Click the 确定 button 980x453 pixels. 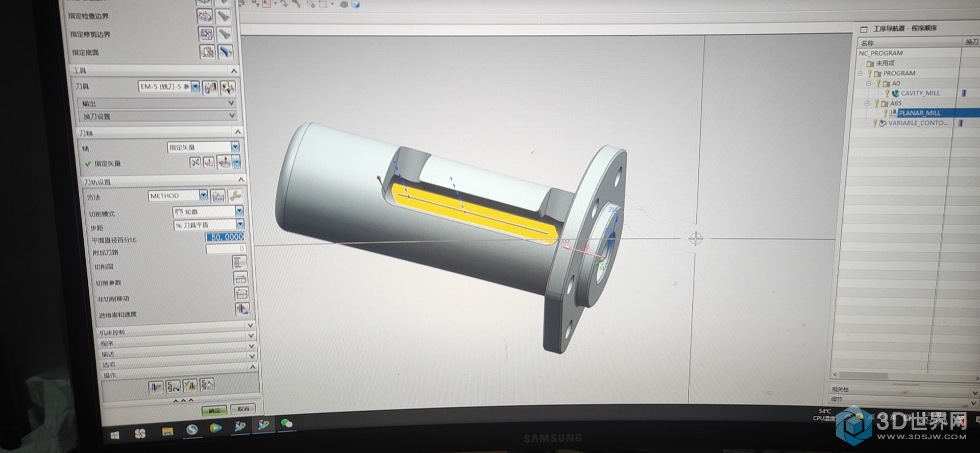[x=214, y=410]
